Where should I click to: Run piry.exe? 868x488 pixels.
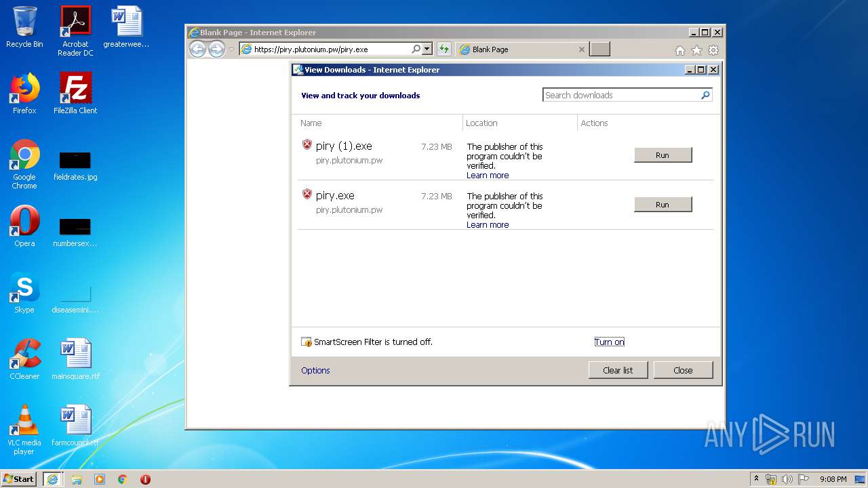pos(663,205)
